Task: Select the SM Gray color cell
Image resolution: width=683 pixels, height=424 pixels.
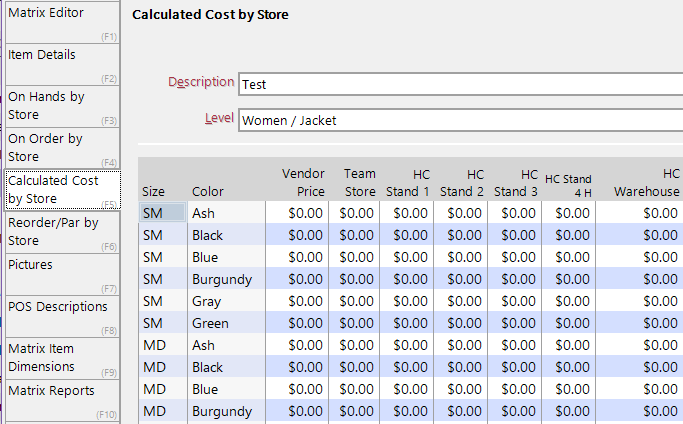Action: 227,301
